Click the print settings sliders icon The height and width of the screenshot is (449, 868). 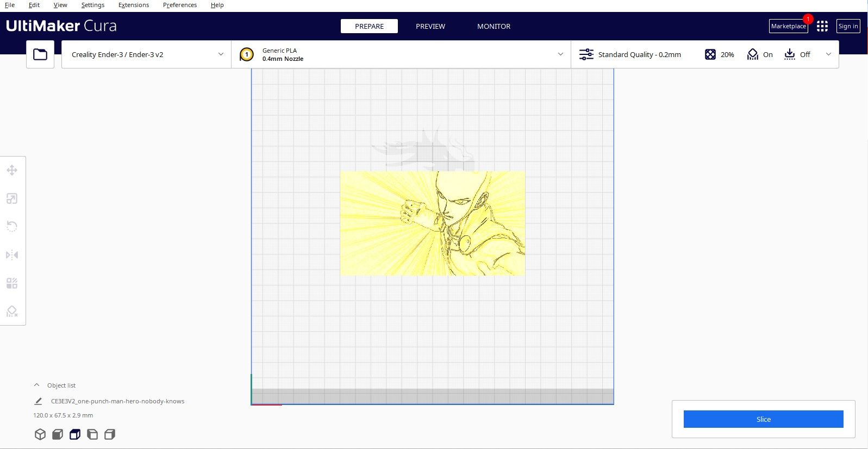(x=586, y=54)
